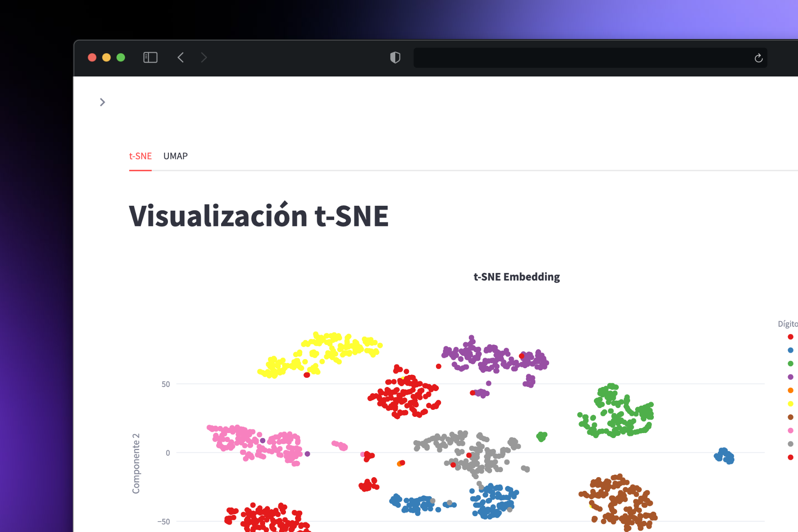798x532 pixels.
Task: Click the 0 tick label on y-axis
Action: tap(168, 453)
